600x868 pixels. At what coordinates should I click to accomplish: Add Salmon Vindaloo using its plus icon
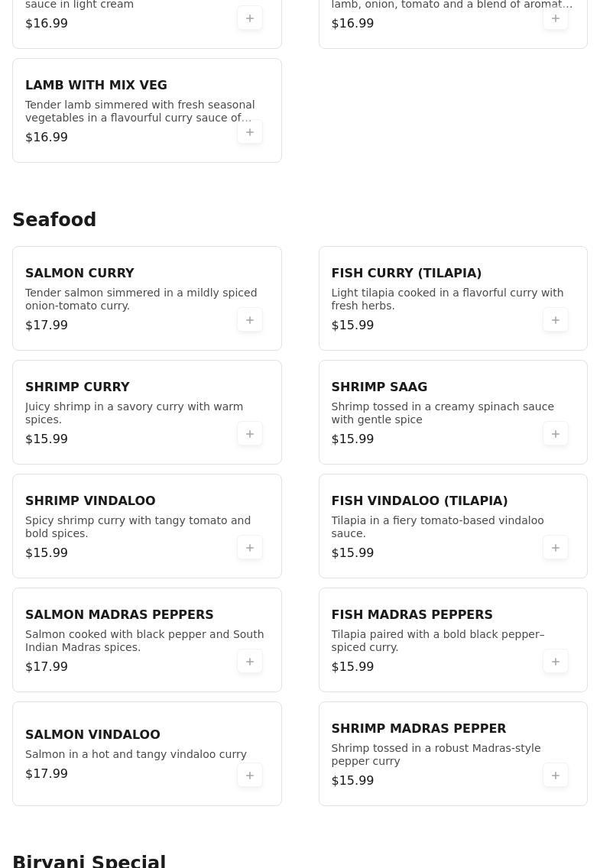point(250,776)
